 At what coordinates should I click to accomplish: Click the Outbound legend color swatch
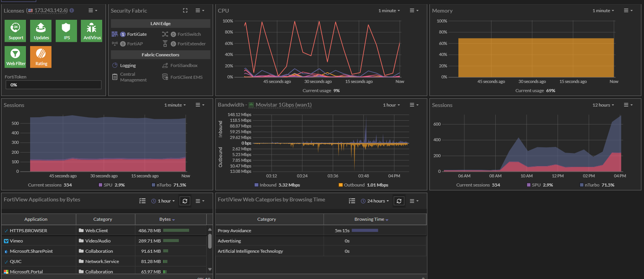340,185
